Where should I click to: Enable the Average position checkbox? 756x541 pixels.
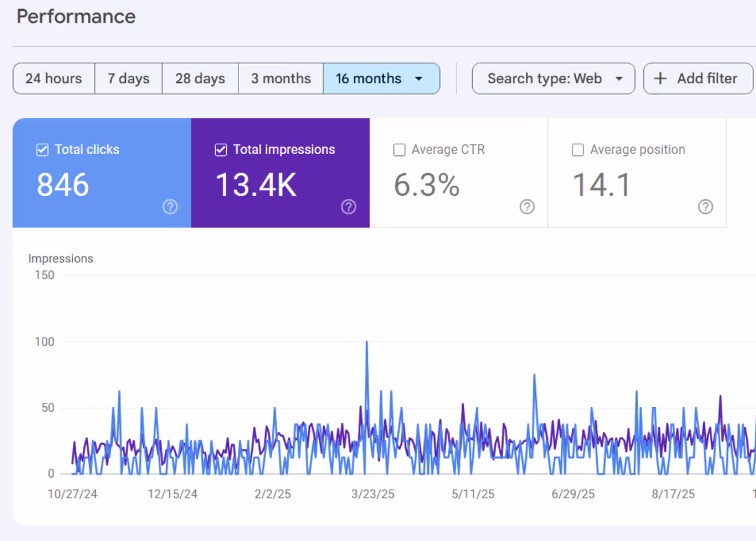[577, 149]
